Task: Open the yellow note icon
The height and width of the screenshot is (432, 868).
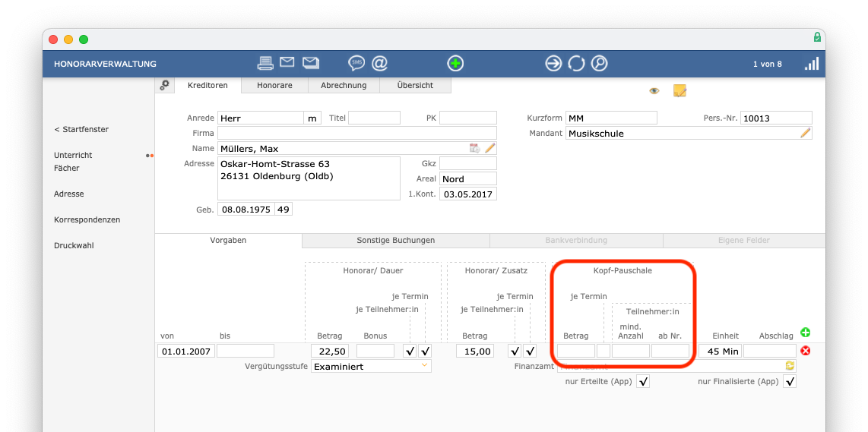Action: (x=680, y=91)
